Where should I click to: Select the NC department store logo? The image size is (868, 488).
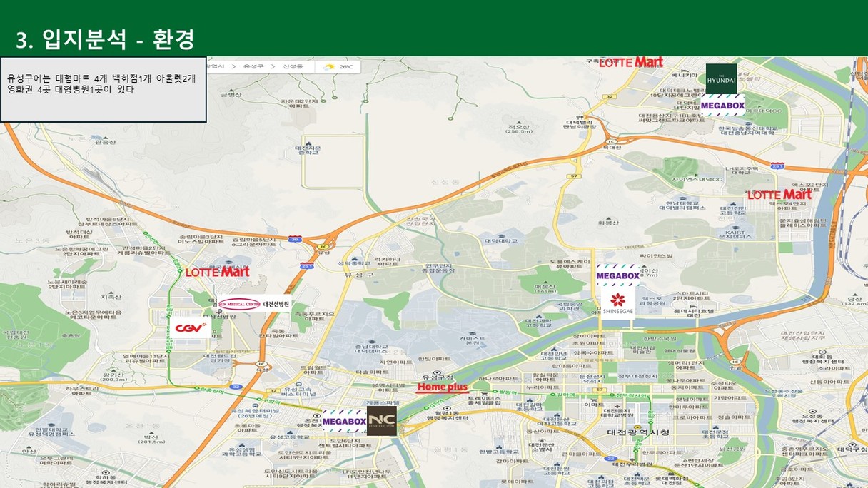[381, 421]
